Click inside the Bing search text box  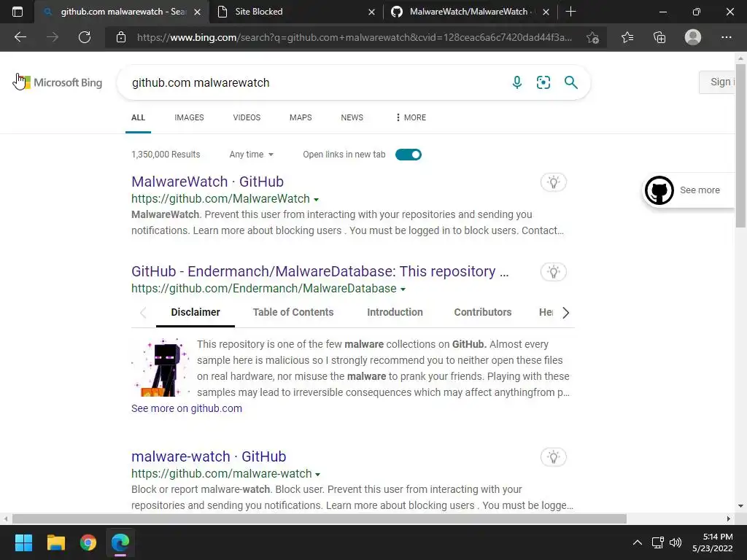pyautogui.click(x=314, y=82)
